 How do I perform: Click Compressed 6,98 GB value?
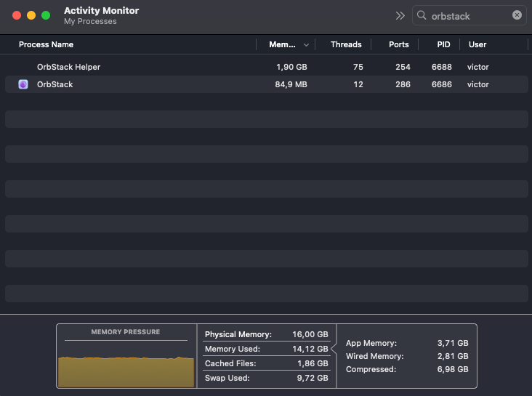453,369
